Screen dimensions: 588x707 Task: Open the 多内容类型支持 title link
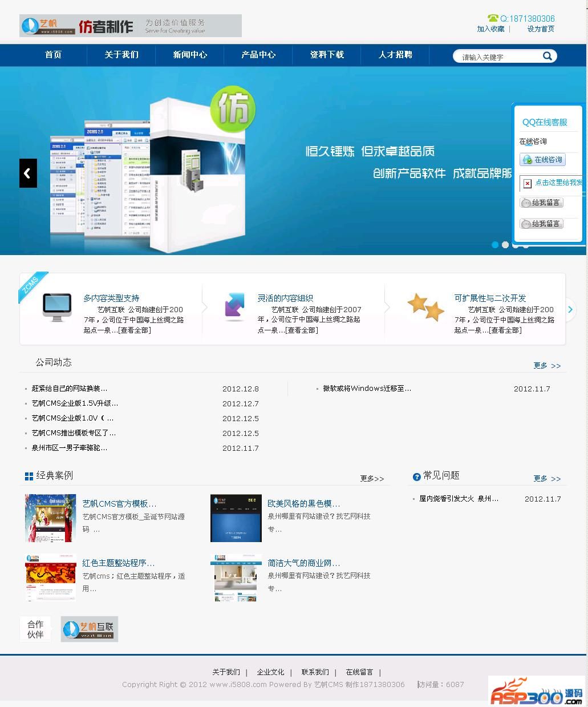(111, 298)
